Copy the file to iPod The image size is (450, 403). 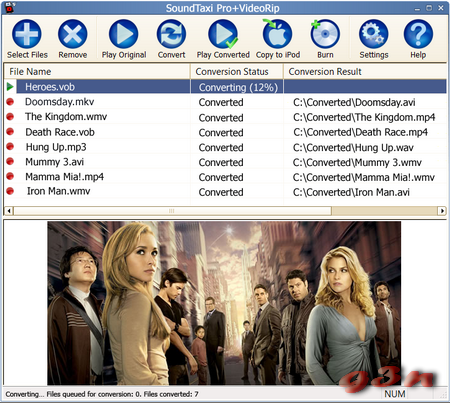click(278, 34)
